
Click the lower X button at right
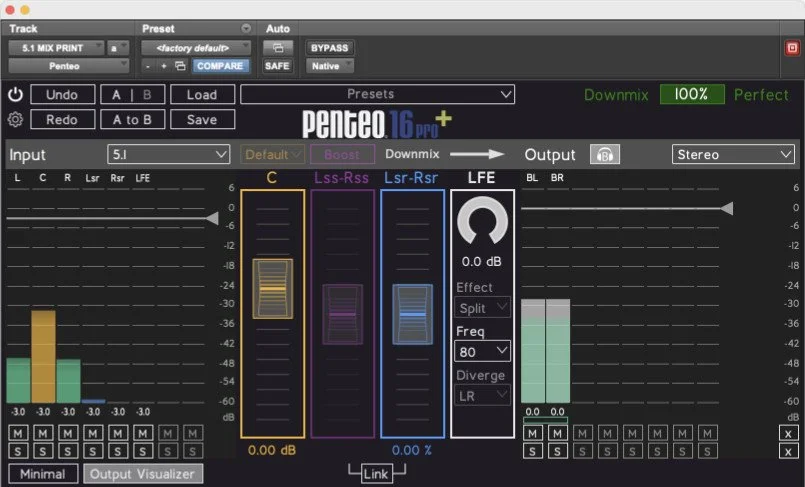point(788,452)
